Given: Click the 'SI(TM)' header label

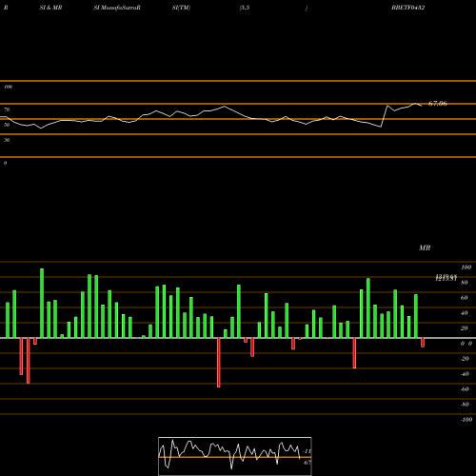Looking at the screenshot, I should point(181,8).
